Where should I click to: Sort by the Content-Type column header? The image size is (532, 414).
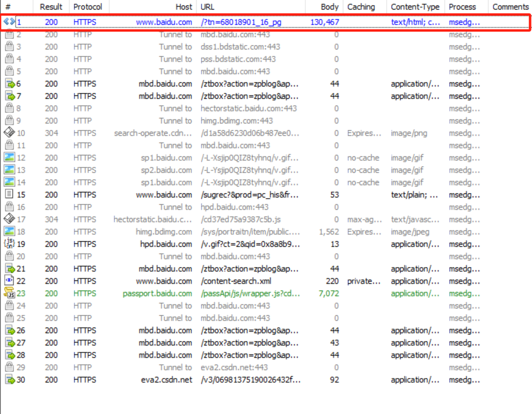tap(415, 7)
